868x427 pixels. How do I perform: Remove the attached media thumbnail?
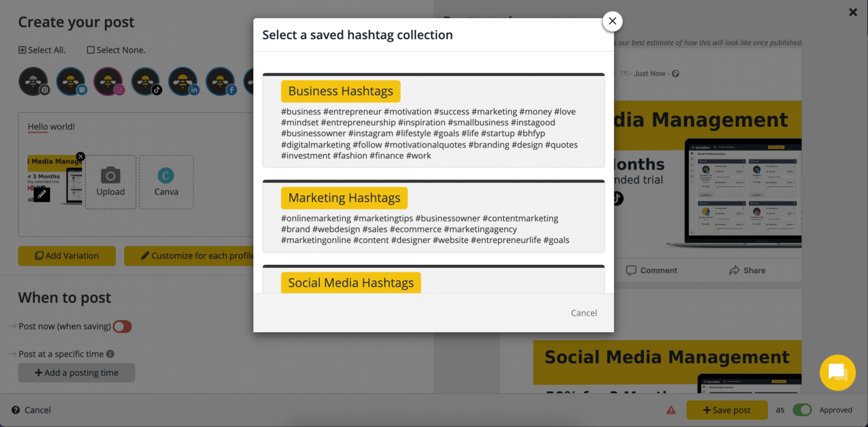click(x=80, y=156)
